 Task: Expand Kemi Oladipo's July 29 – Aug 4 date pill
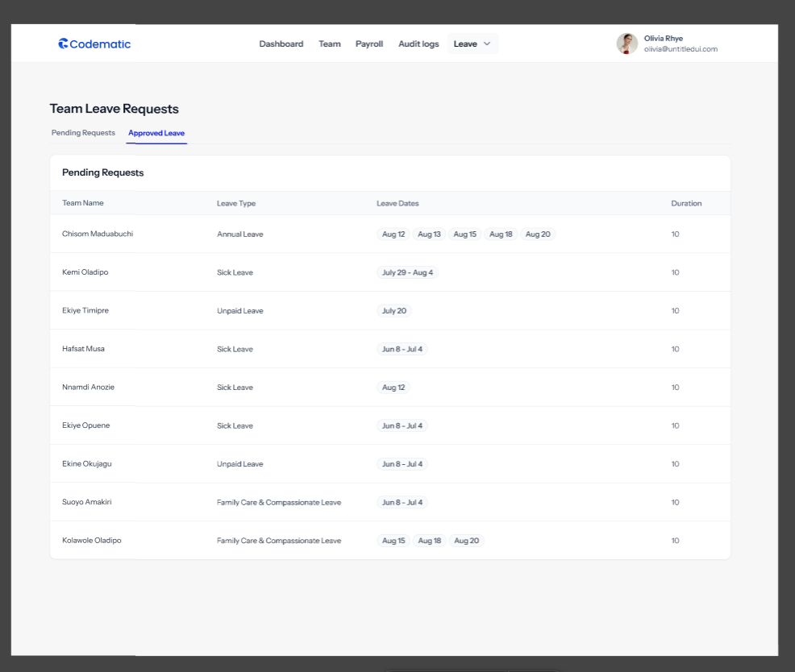point(406,272)
